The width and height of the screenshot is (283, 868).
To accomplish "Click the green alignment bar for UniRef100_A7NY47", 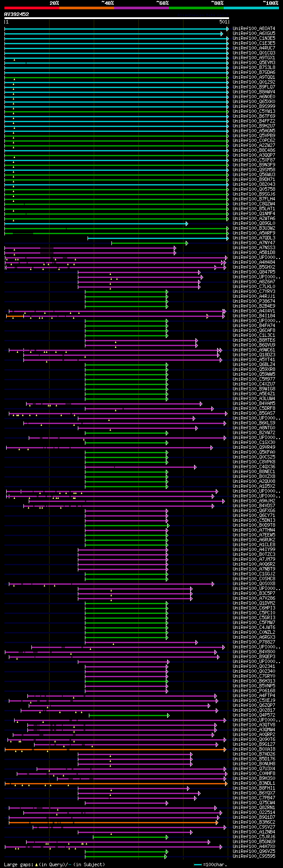I will tap(150, 243).
